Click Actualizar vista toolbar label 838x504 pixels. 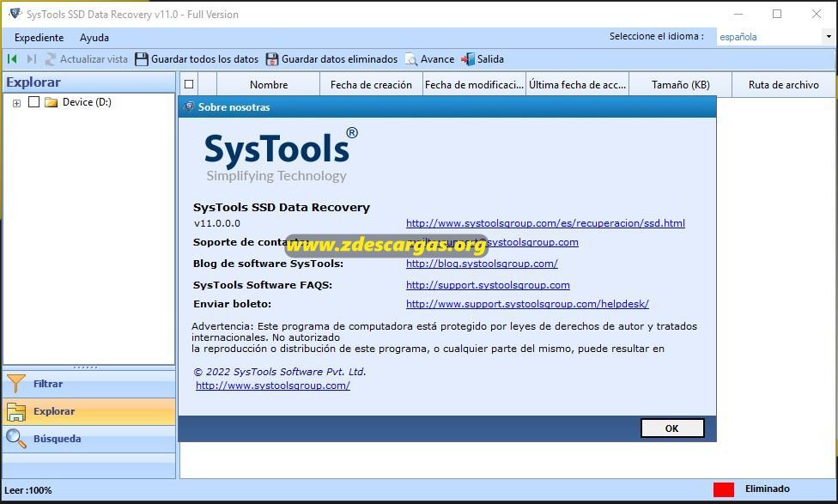coord(94,58)
